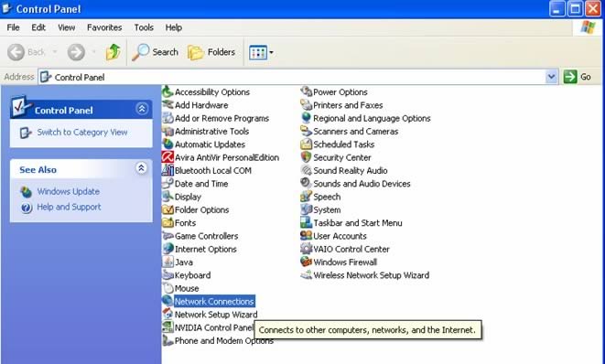Open the Add Hardware icon

pyautogui.click(x=167, y=105)
